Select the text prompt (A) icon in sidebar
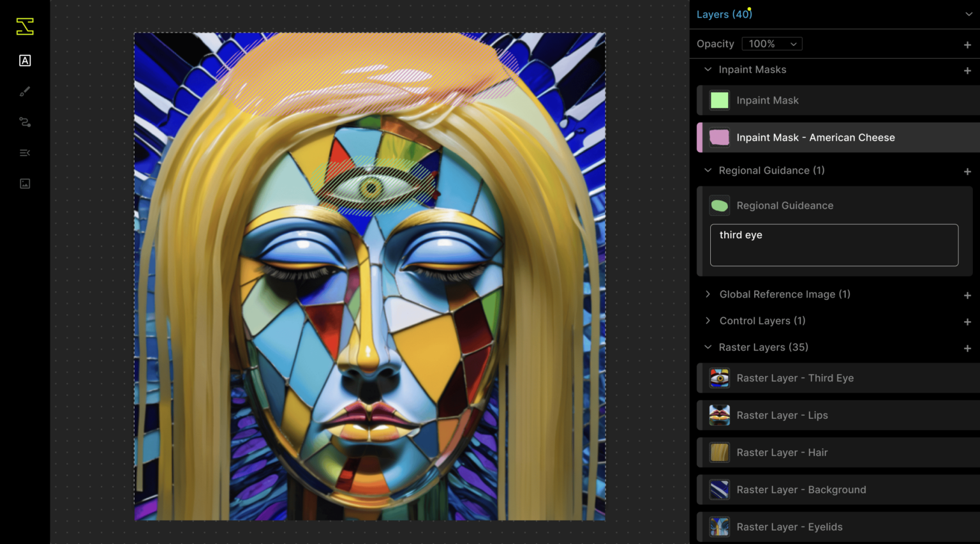Image resolution: width=980 pixels, height=544 pixels. tap(24, 61)
